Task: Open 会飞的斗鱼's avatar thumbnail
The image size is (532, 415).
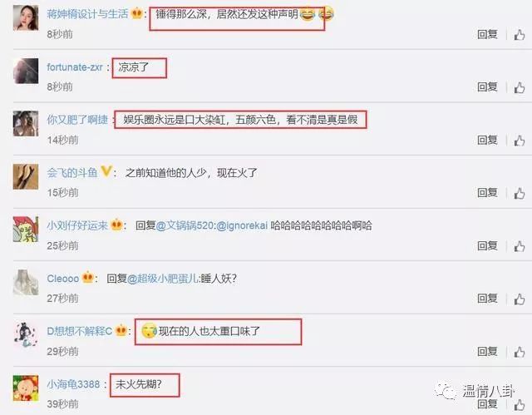Action: (26, 177)
